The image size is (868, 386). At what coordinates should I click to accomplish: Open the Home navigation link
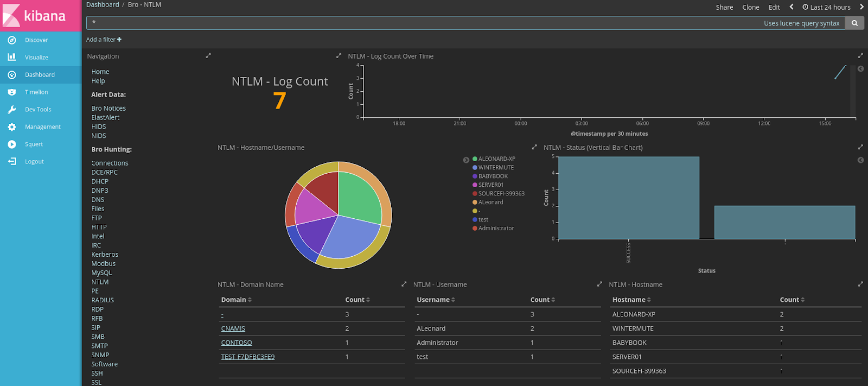(100, 72)
